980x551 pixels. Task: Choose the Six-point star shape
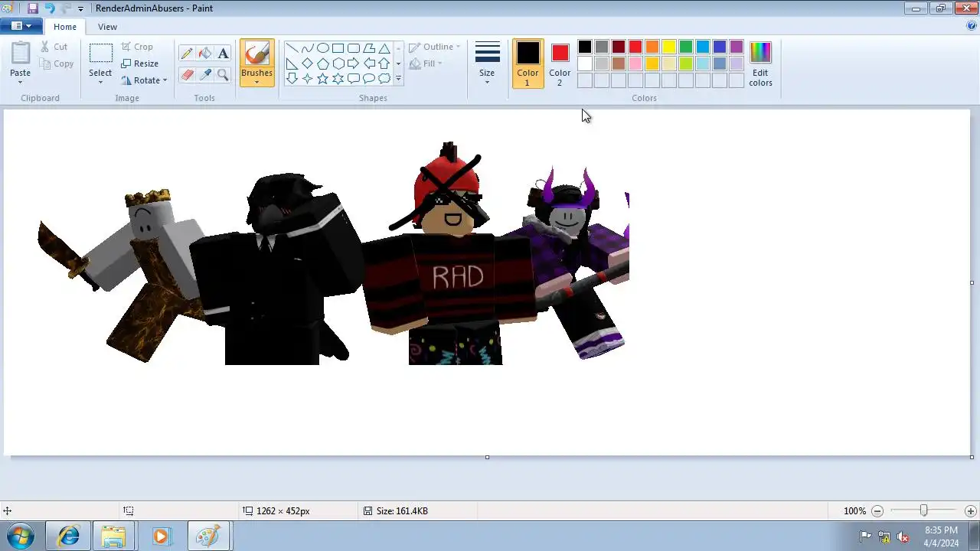click(338, 79)
